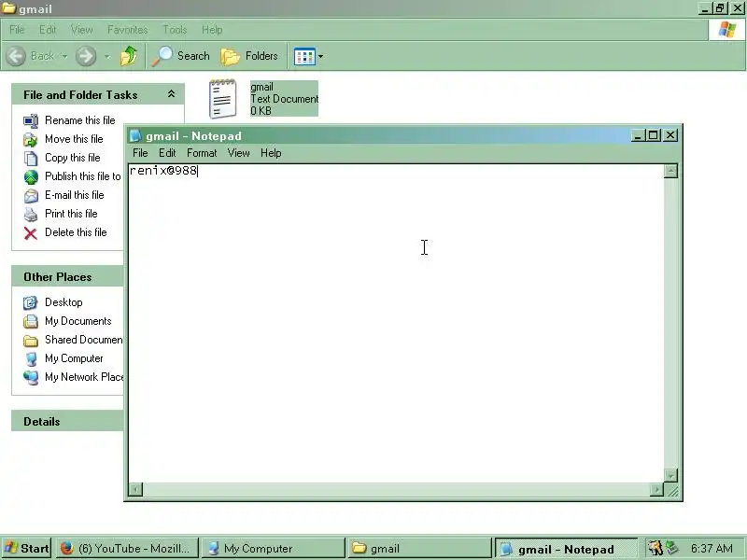Click the e-mail envelope icon
747x560 pixels.
click(31, 195)
